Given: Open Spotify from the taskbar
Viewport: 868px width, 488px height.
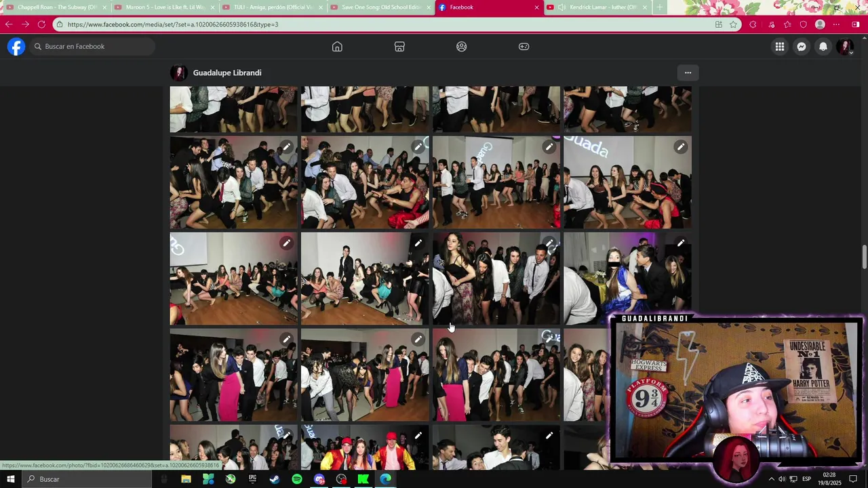Looking at the screenshot, I should point(297,479).
